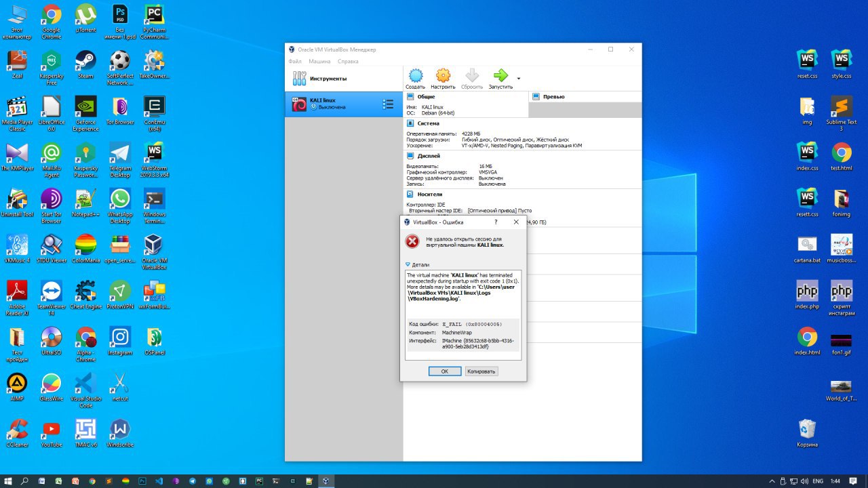Open the Tor Browser desktop folder
The width and height of the screenshot is (868, 488).
pos(120,112)
